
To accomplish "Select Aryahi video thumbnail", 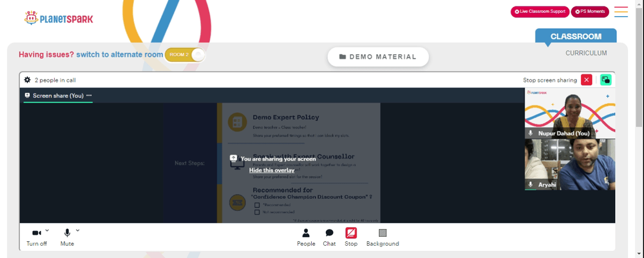I will pyautogui.click(x=570, y=164).
